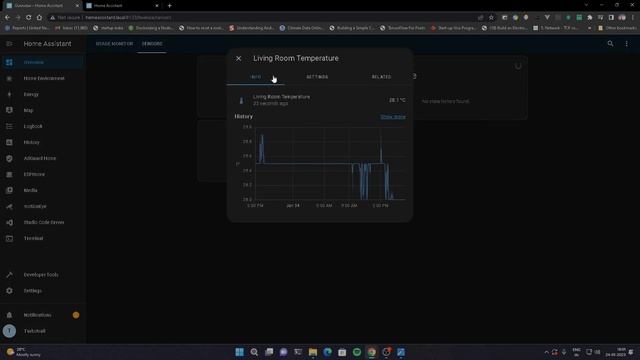
Task: Open the Settings gear in sidebar
Action: point(9,291)
